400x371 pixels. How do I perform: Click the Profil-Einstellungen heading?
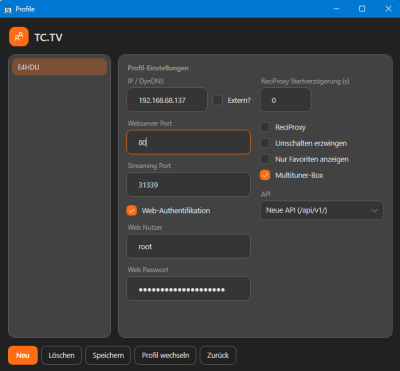pos(158,68)
